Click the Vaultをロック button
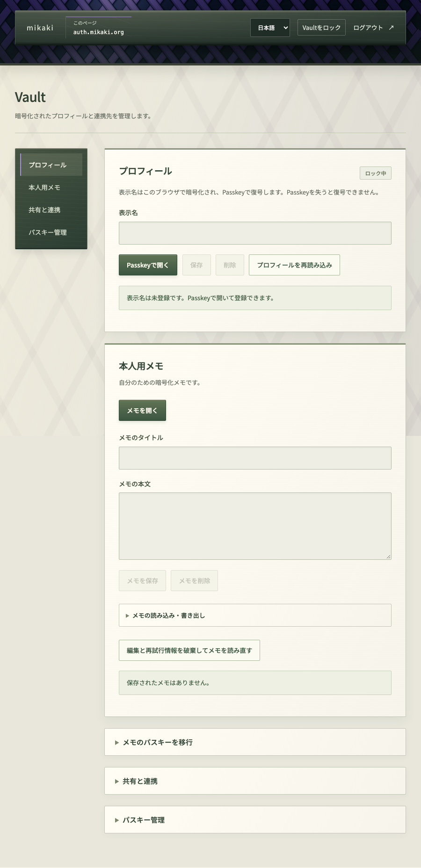Viewport: 421px width, 868px height. coord(321,28)
